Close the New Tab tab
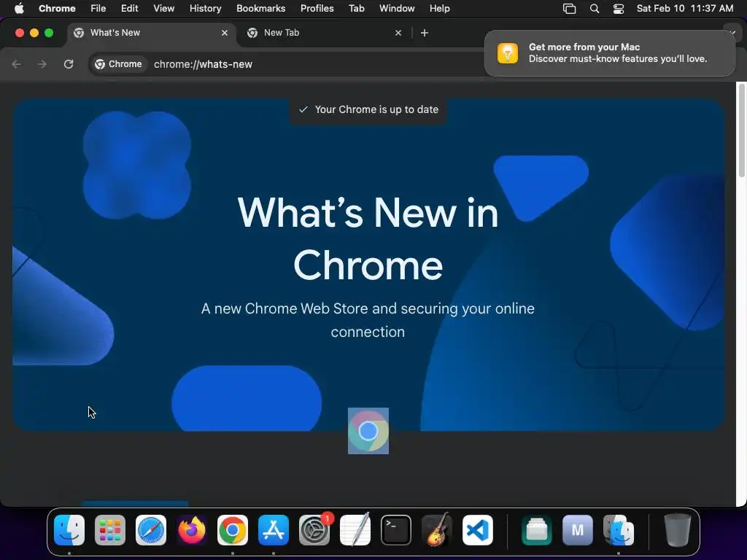747x560 pixels. pyautogui.click(x=398, y=33)
